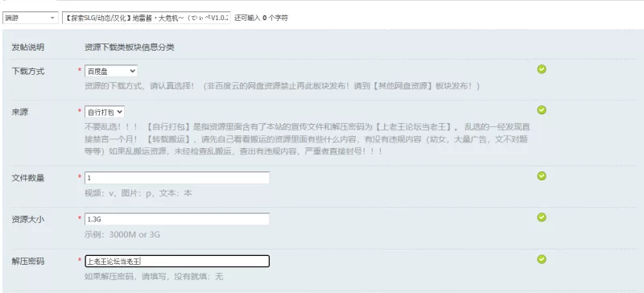The height and width of the screenshot is (293, 644).
Task: Open the 端游 category dropdown
Action: pos(31,18)
